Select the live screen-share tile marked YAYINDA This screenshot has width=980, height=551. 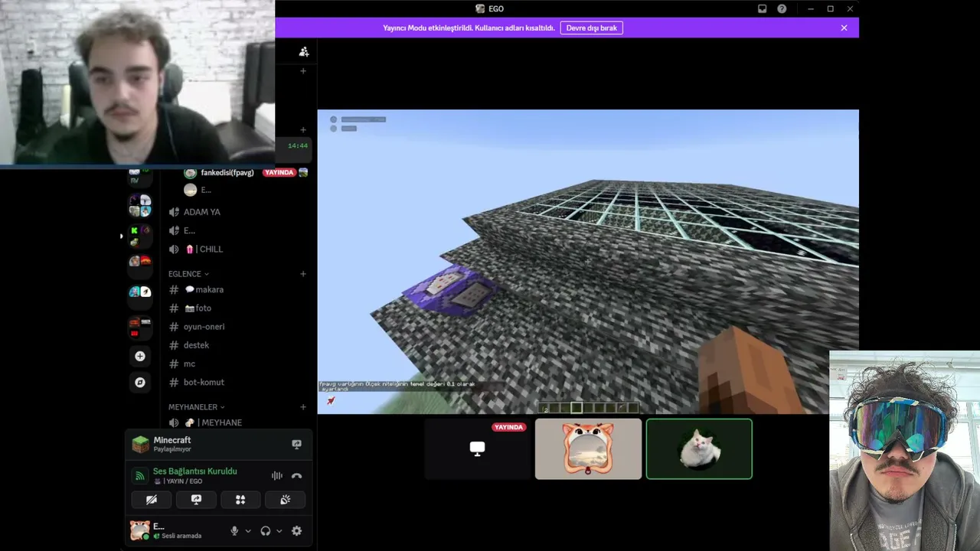(x=477, y=449)
